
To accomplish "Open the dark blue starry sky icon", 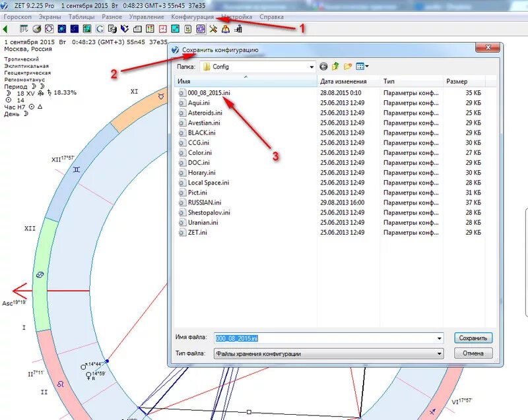I will [75, 29].
